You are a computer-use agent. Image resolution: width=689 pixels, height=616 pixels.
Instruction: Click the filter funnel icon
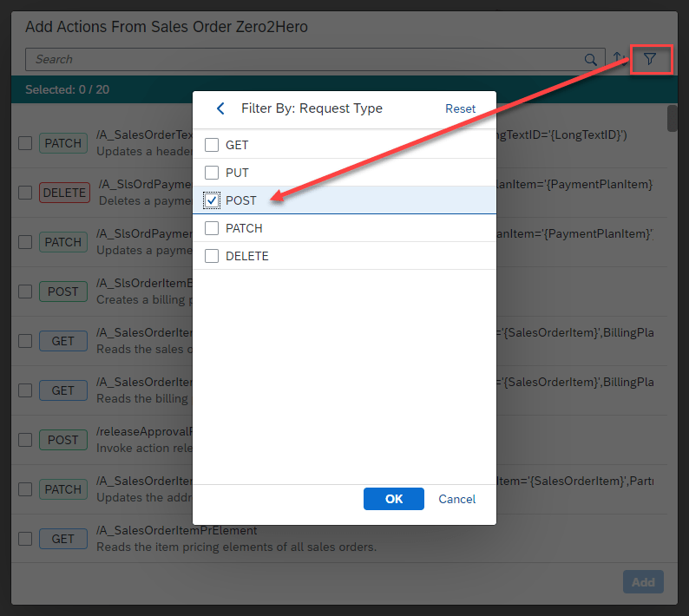click(650, 59)
